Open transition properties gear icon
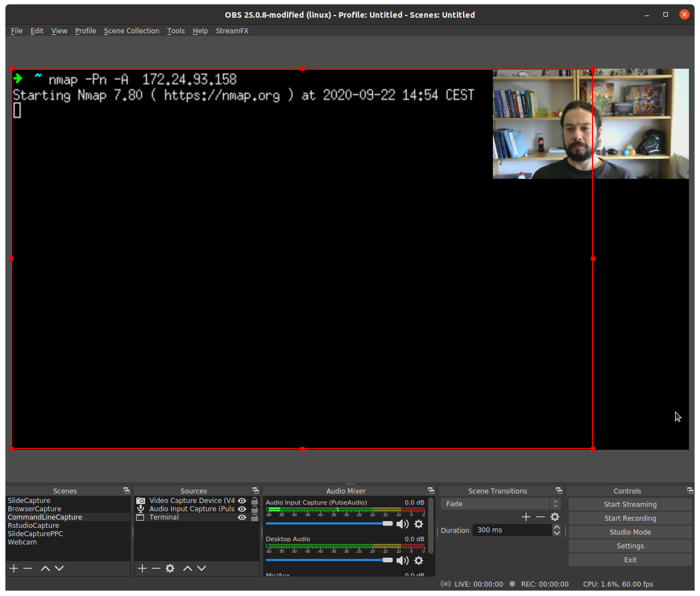700x596 pixels. (555, 517)
